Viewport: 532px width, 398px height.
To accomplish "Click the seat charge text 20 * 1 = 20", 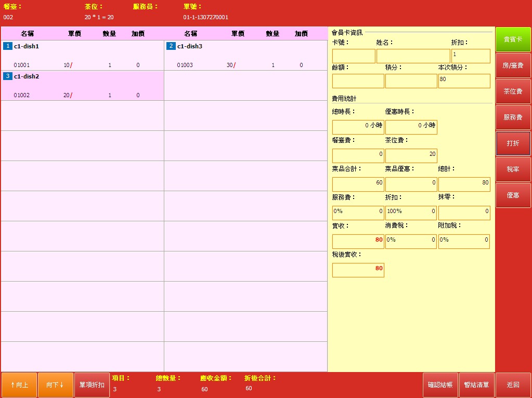I will coord(99,17).
